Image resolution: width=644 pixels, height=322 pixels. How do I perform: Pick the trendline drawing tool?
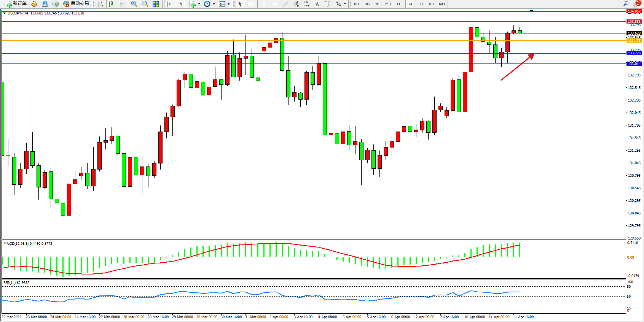pos(285,4)
